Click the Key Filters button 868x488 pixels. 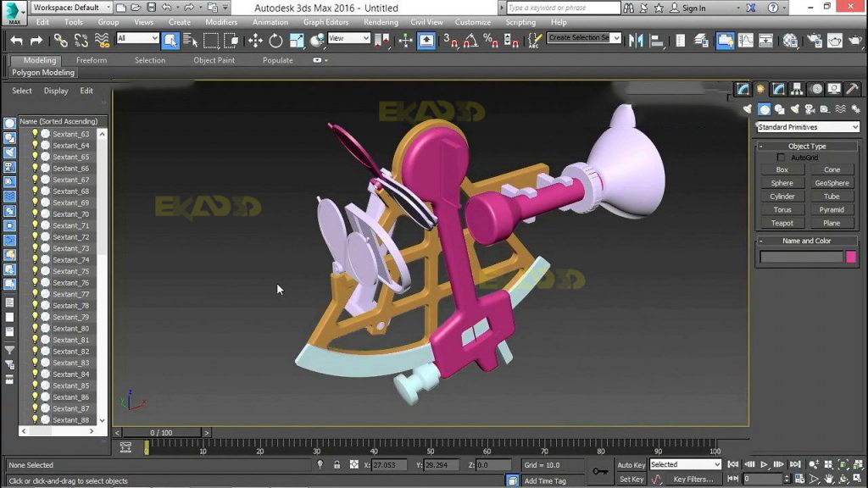click(x=693, y=479)
